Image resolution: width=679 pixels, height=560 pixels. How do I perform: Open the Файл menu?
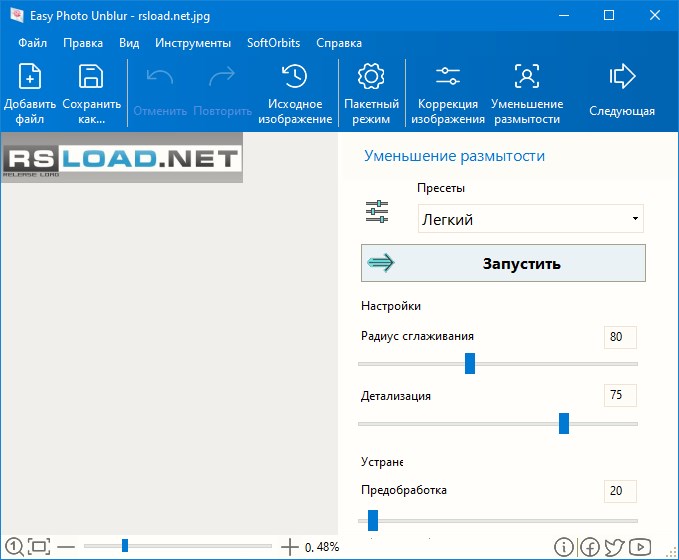(32, 43)
